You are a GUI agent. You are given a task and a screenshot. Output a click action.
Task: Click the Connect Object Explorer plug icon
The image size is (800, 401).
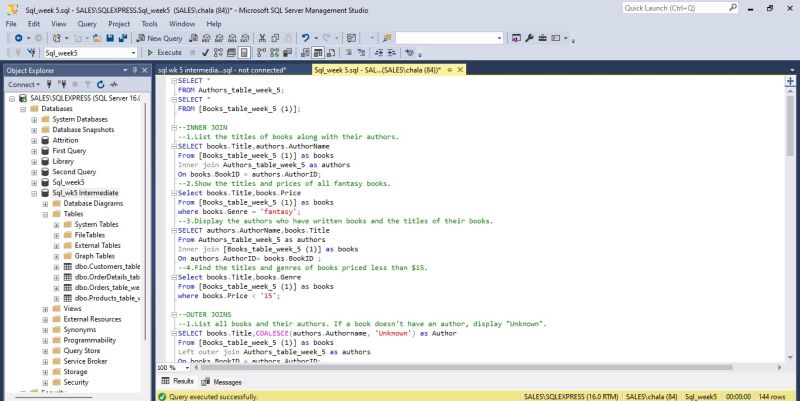(48, 84)
